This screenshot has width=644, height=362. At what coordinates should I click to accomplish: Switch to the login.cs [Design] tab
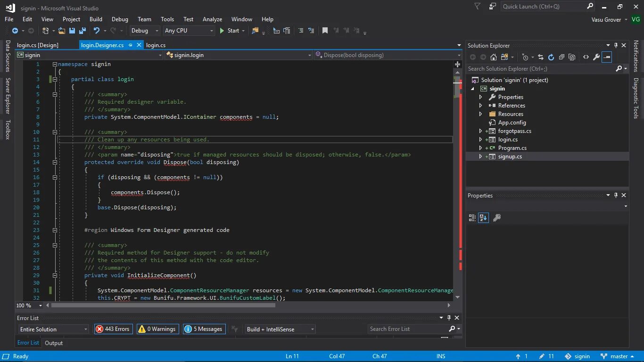coord(38,45)
